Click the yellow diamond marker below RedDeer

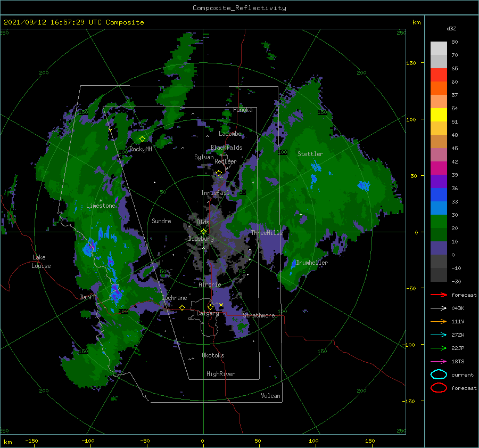click(x=219, y=173)
